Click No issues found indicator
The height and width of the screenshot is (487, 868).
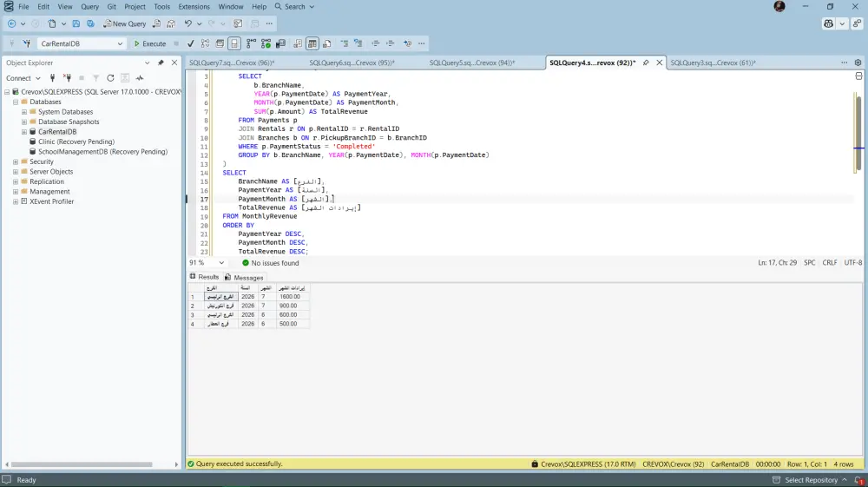pos(270,263)
